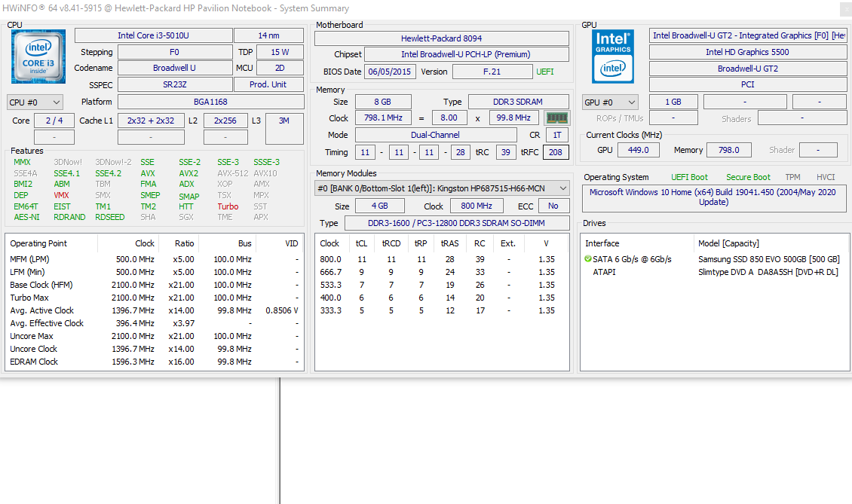Select the EDRAM Clock row
This screenshot has width=852, height=504.
point(155,362)
